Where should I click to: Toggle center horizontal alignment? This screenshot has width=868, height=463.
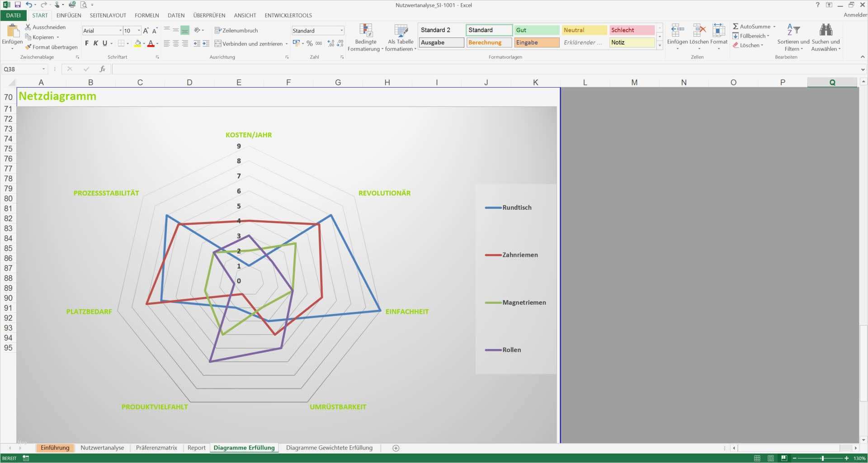coord(176,43)
